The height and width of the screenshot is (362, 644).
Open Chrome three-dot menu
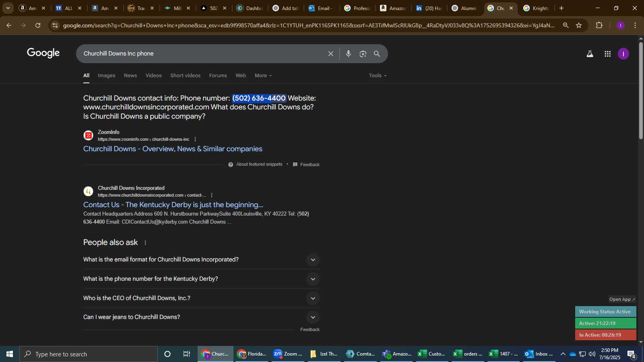pyautogui.click(x=635, y=25)
